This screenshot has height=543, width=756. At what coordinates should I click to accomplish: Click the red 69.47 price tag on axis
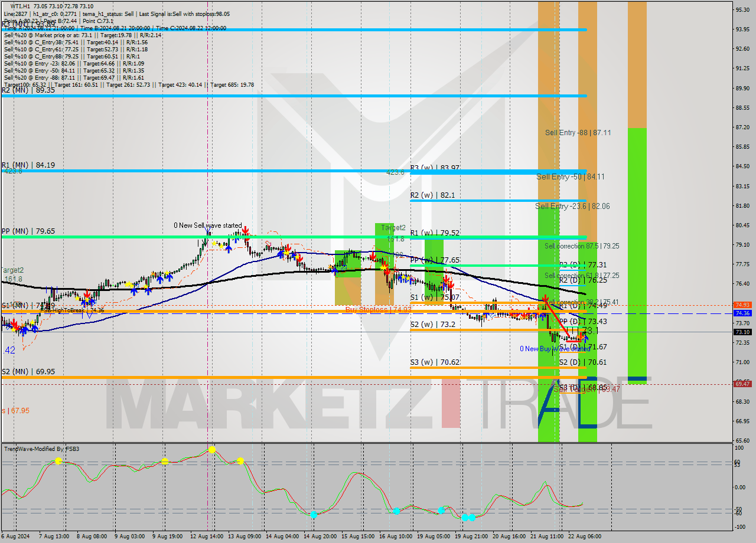(x=742, y=384)
